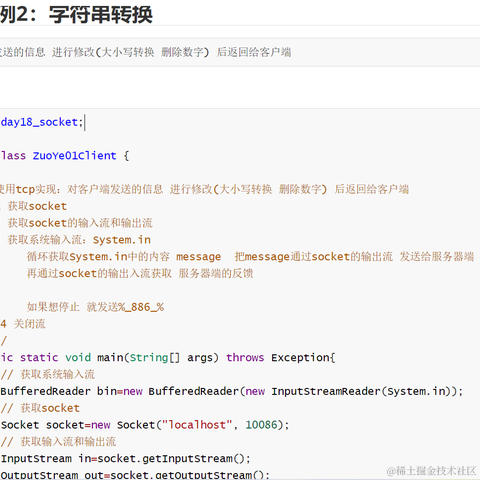The width and height of the screenshot is (480, 480).
Task: Click the code comment '// 获取输入流和输出流'
Action: click(x=58, y=442)
